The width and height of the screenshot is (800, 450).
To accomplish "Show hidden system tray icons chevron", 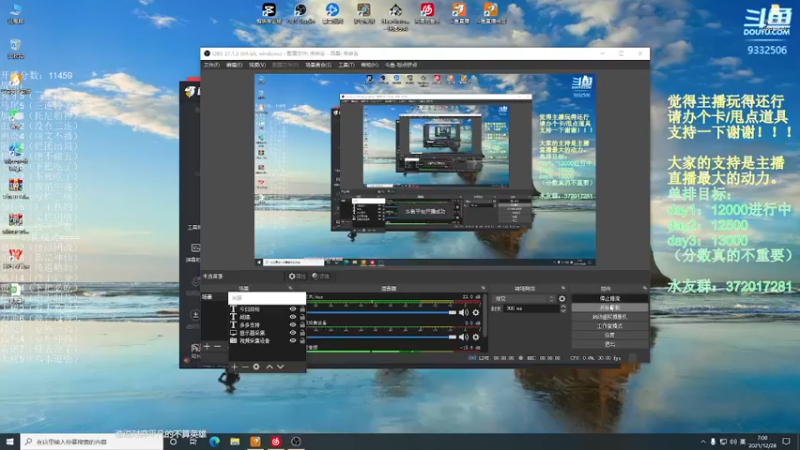I will tap(703, 441).
